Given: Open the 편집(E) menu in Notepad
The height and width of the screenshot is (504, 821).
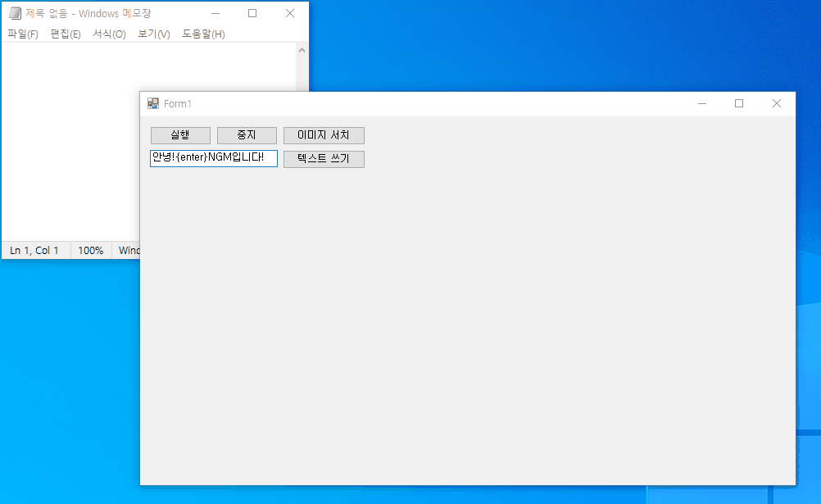Looking at the screenshot, I should [66, 34].
